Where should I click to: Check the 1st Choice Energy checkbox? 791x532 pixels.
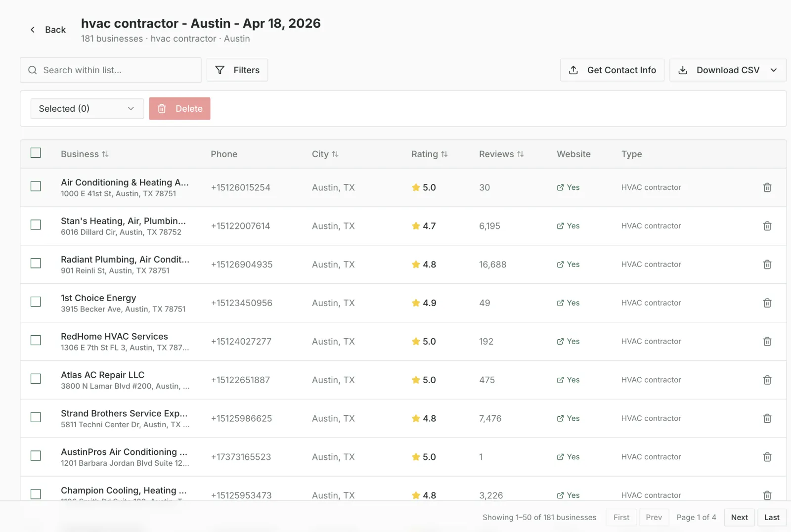36,302
